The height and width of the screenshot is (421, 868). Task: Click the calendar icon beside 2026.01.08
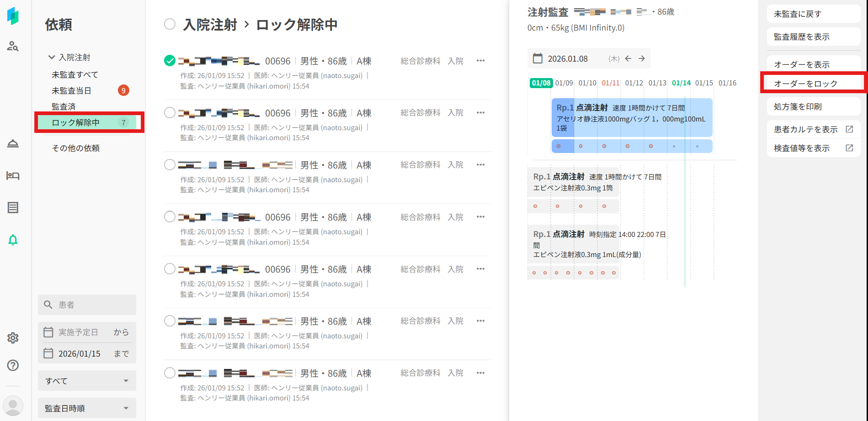coord(538,58)
